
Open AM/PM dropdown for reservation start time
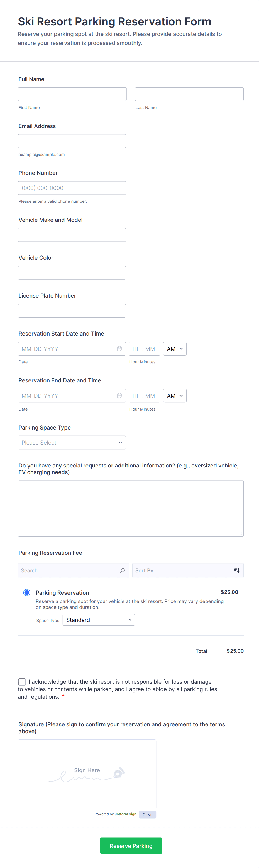pos(175,349)
